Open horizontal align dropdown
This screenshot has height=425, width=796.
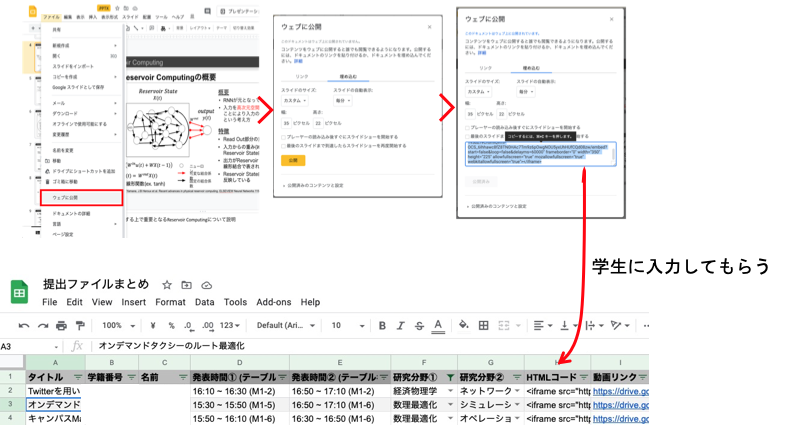pyautogui.click(x=543, y=325)
